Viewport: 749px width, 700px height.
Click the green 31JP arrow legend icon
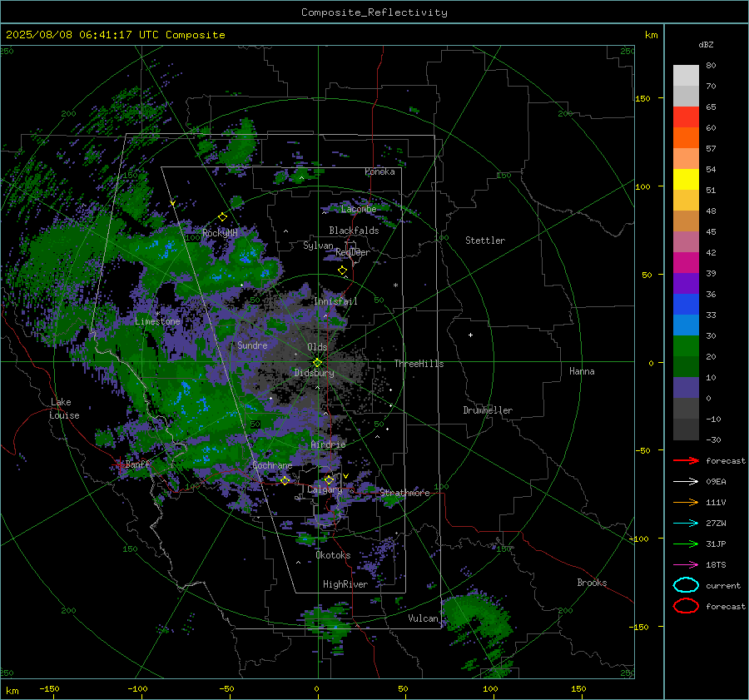pos(686,544)
